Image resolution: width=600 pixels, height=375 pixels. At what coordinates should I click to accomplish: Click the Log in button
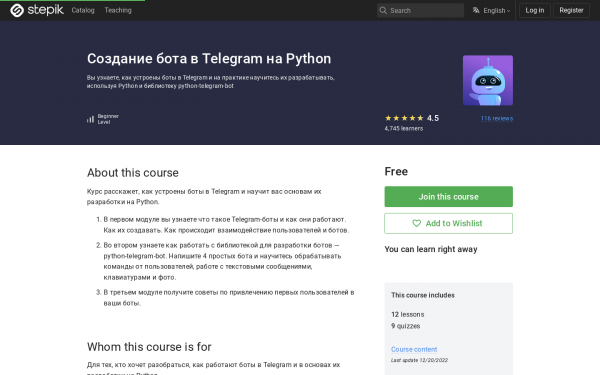535,10
